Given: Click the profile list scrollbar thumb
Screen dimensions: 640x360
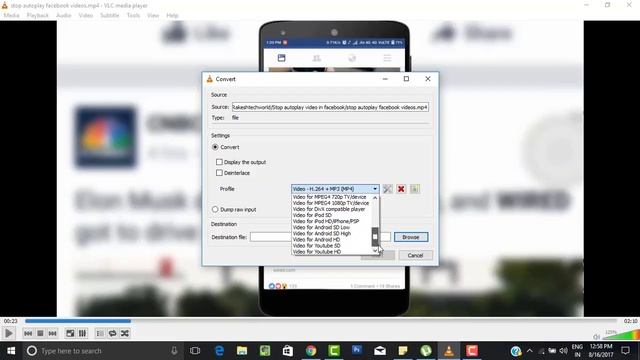Looking at the screenshot, I should pyautogui.click(x=375, y=237).
